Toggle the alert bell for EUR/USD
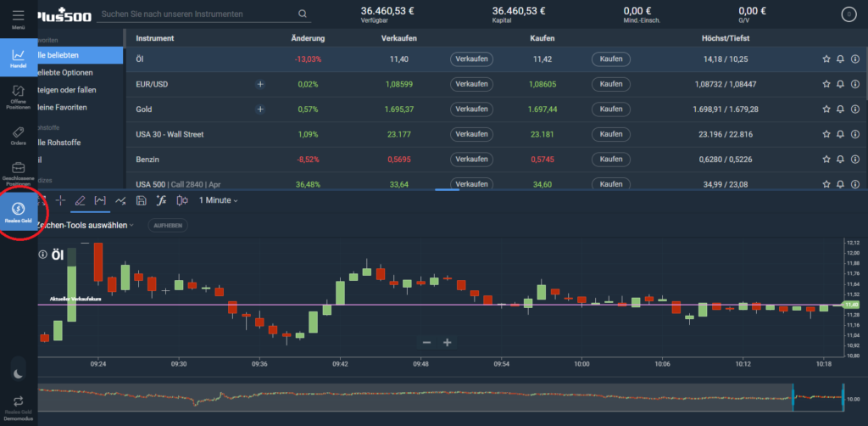868x426 pixels. click(840, 84)
